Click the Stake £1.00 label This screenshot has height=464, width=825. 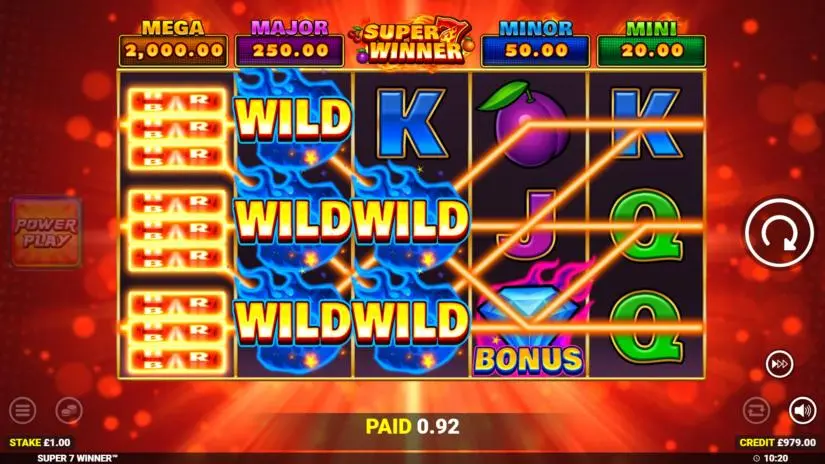39,442
